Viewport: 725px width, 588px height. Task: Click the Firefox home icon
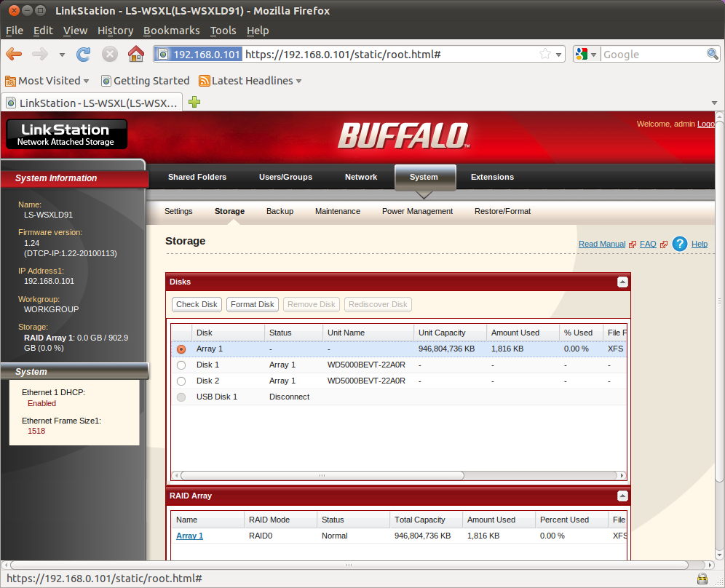[x=135, y=54]
